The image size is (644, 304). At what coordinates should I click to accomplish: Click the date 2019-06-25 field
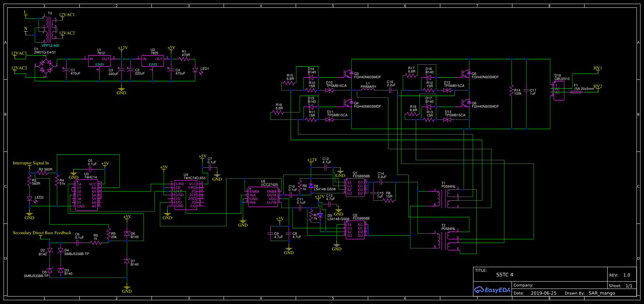[x=544, y=293]
